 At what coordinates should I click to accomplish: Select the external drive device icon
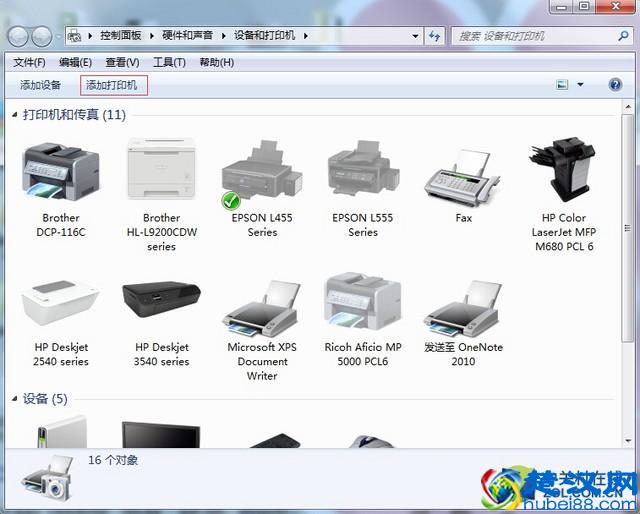(x=62, y=432)
